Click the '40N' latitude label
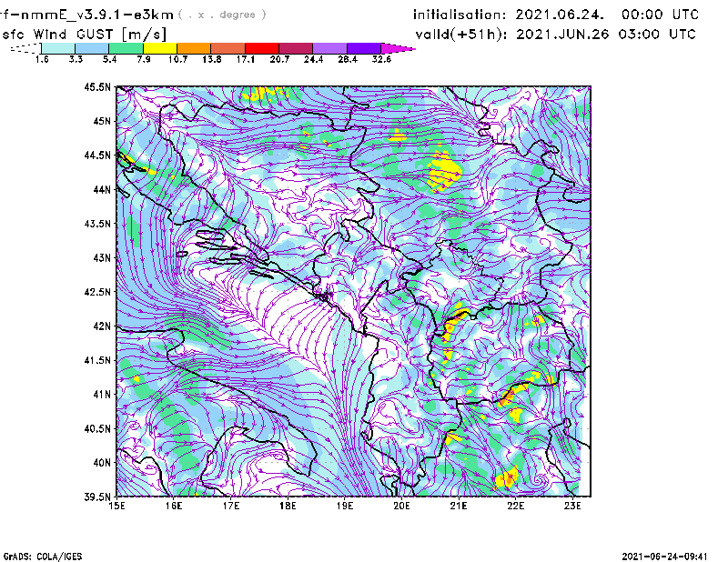 (102, 463)
